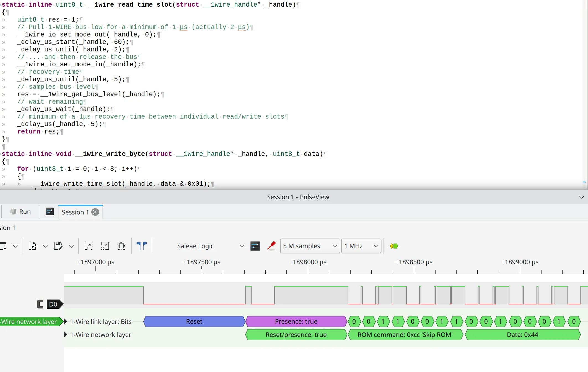Viewport: 588px width, 372px height.
Task: Click the Save file icon
Action: point(58,246)
